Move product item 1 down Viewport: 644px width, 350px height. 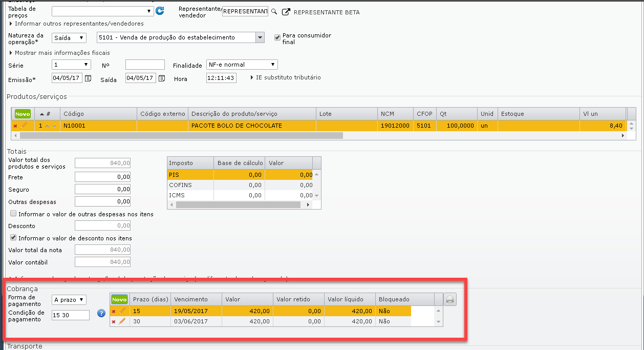pos(54,126)
